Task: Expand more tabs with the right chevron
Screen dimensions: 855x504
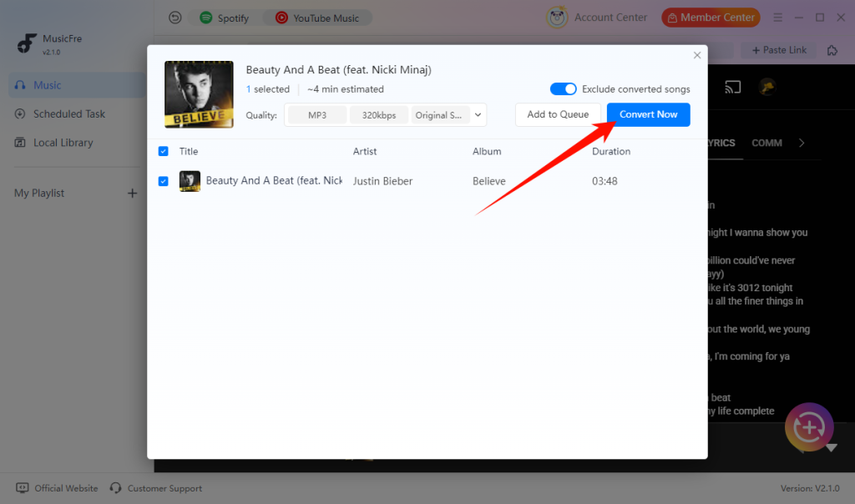Action: (802, 143)
